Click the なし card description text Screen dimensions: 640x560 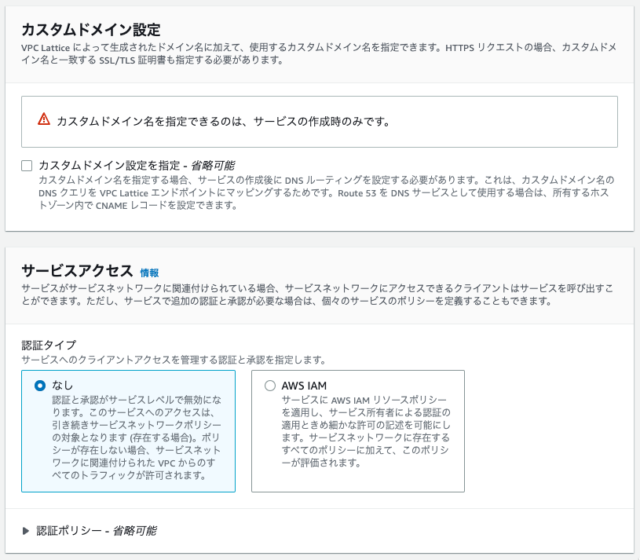pyautogui.click(x=137, y=438)
